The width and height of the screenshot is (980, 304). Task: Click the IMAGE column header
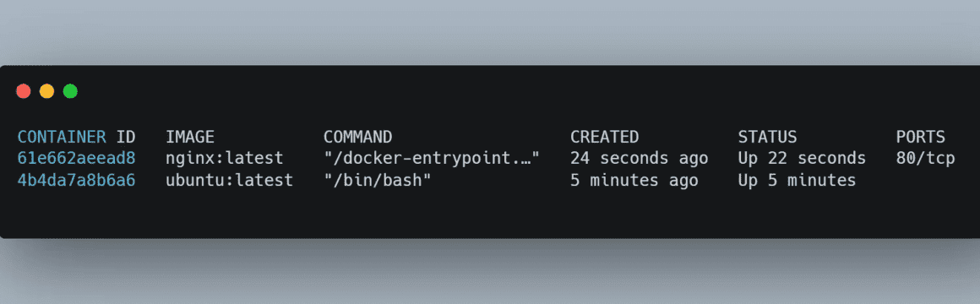tap(190, 137)
